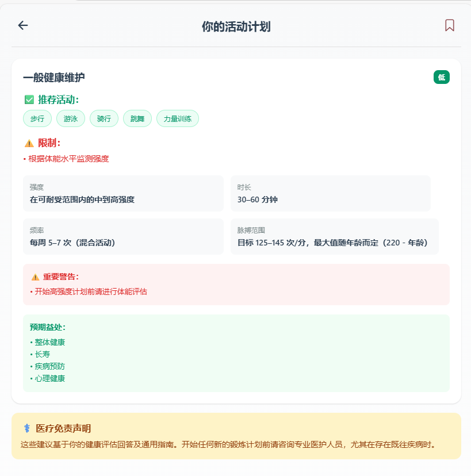This screenshot has width=471, height=476.
Task: Click the 强度 intensity info card
Action: [123, 194]
